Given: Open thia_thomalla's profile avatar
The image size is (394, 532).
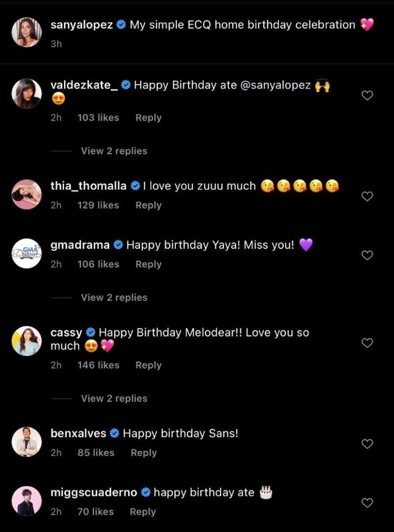Looking at the screenshot, I should point(27,194).
